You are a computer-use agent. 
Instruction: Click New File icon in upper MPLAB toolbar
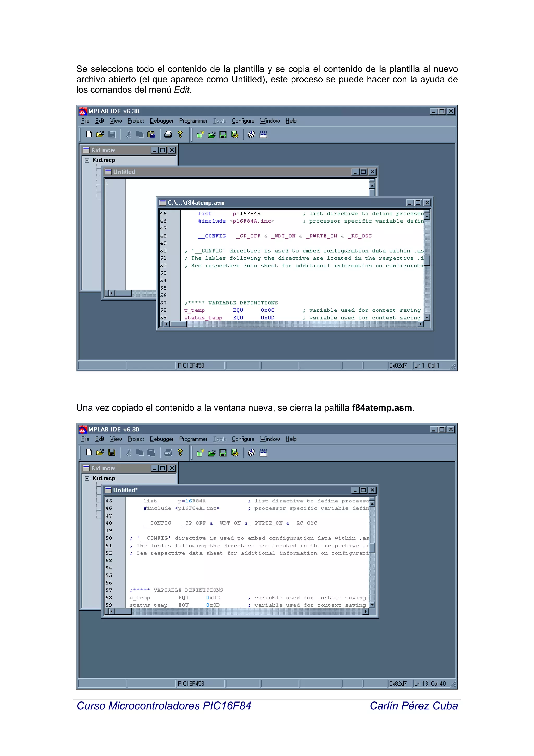(89, 134)
